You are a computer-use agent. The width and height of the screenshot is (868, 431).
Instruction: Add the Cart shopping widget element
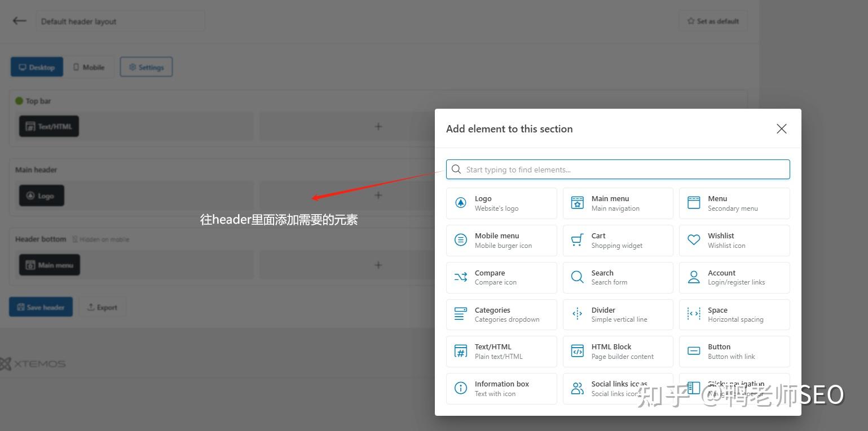click(x=618, y=240)
